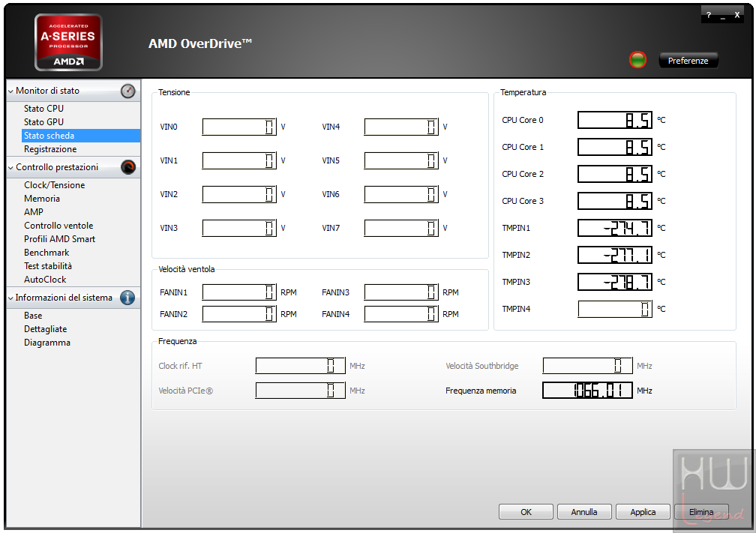Click the green status indicator light
Image resolution: width=756 pixels, height=533 pixels.
pyautogui.click(x=637, y=60)
